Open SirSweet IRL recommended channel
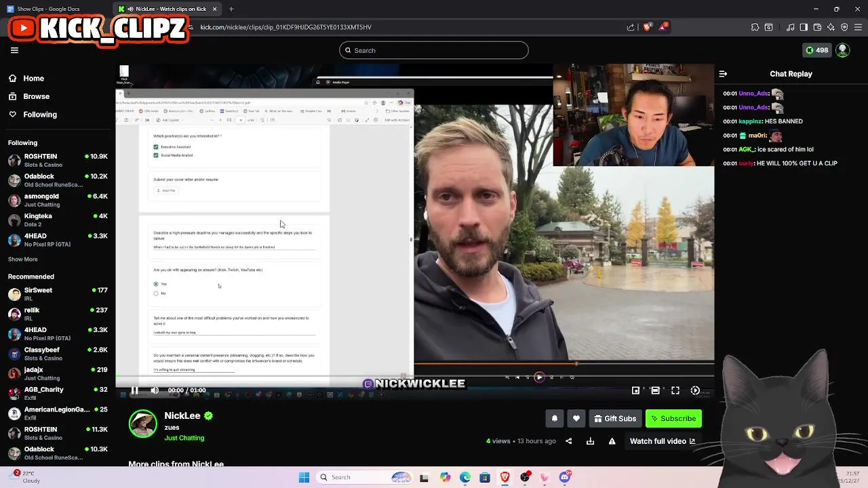This screenshot has height=488, width=868. (58, 294)
